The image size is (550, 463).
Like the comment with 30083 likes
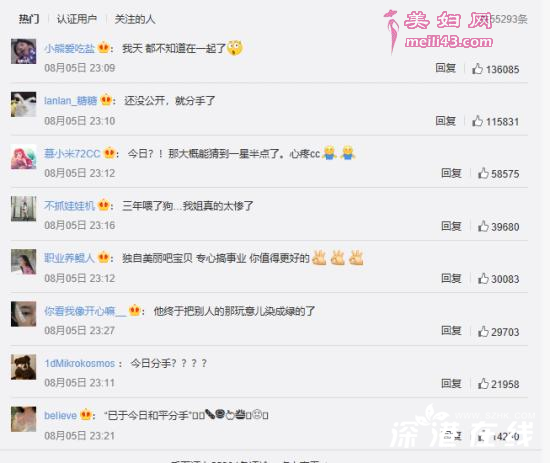pos(483,279)
